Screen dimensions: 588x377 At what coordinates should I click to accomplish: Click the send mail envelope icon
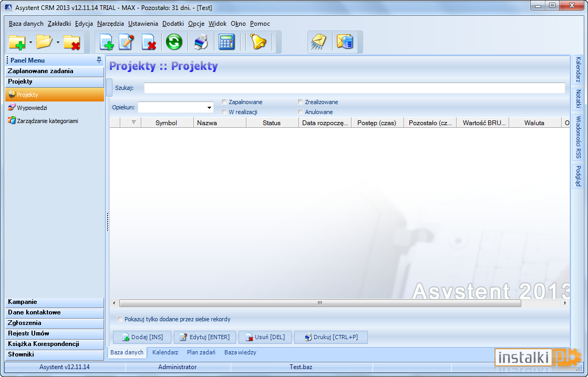click(319, 42)
